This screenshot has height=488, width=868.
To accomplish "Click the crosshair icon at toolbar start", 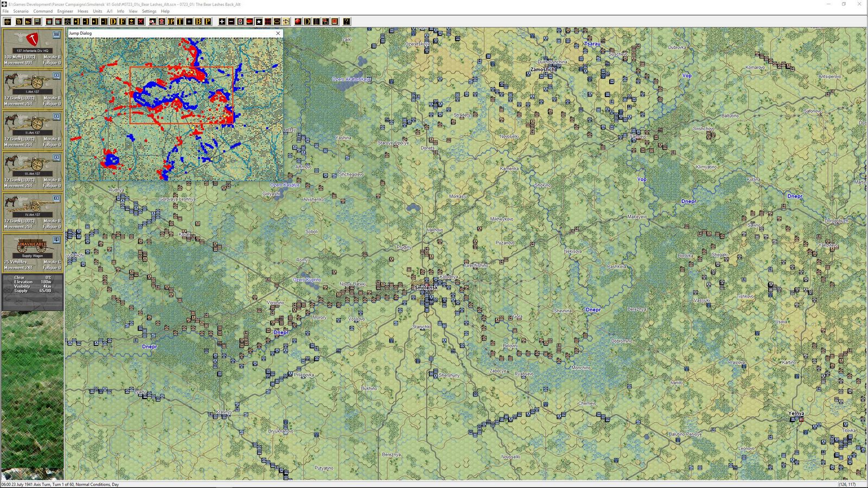I will pos(7,22).
